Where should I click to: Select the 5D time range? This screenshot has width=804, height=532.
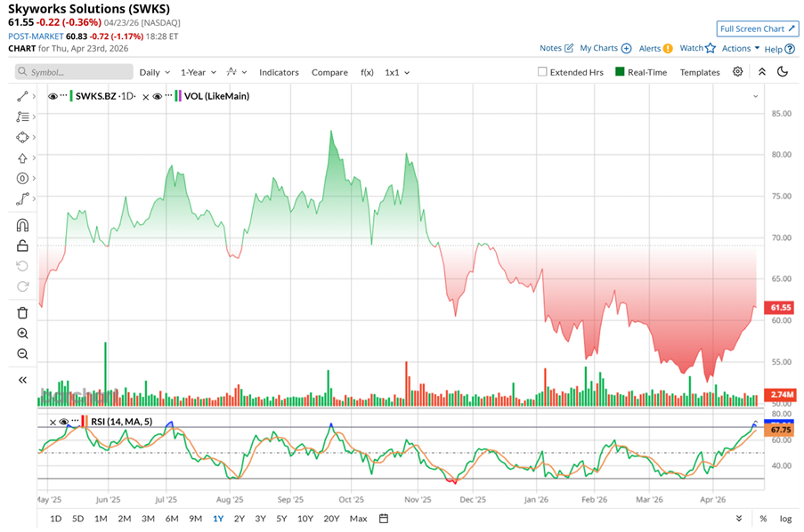tap(78, 519)
